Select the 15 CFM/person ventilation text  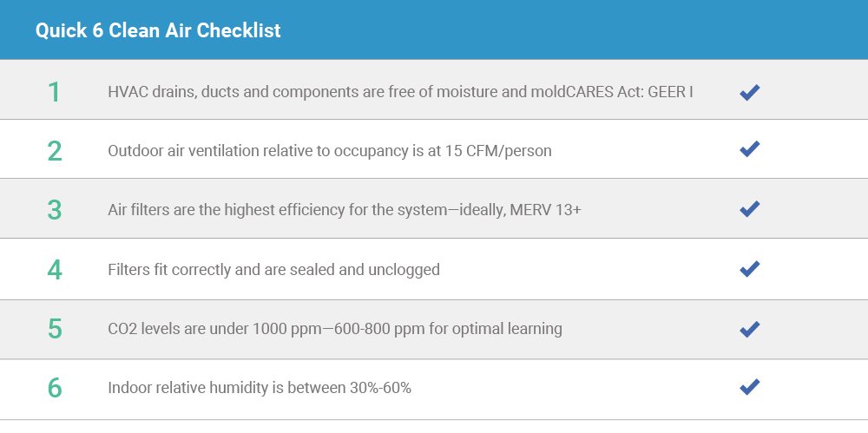point(329,151)
